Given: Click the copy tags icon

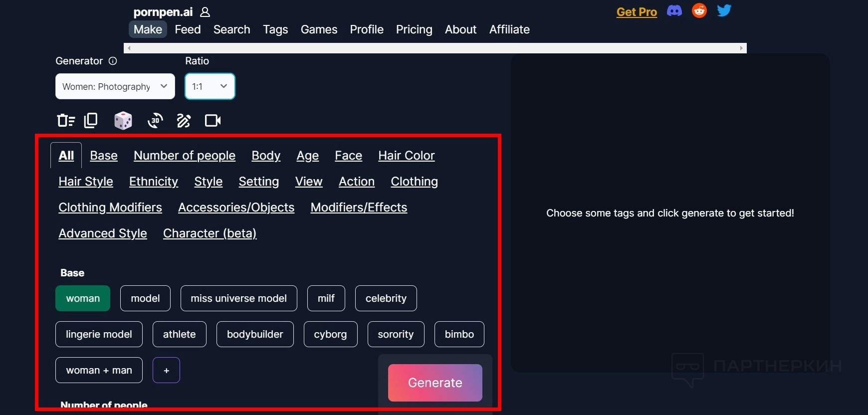Looking at the screenshot, I should click(91, 120).
